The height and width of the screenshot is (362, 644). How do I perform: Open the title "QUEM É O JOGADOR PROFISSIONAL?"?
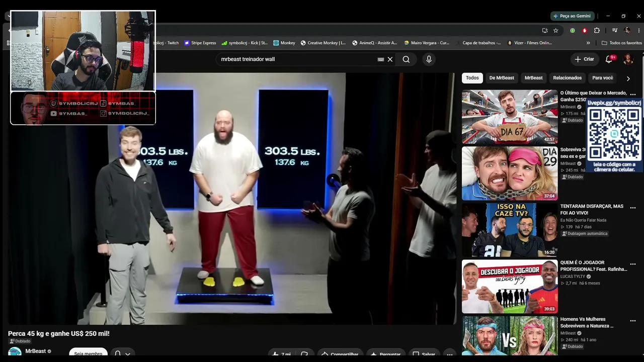[x=594, y=266]
